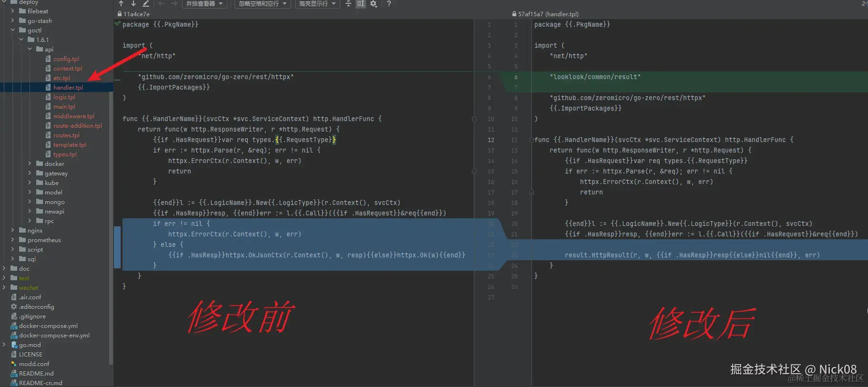
Task: Click the green checkmark at the first code line
Action: pos(118,23)
